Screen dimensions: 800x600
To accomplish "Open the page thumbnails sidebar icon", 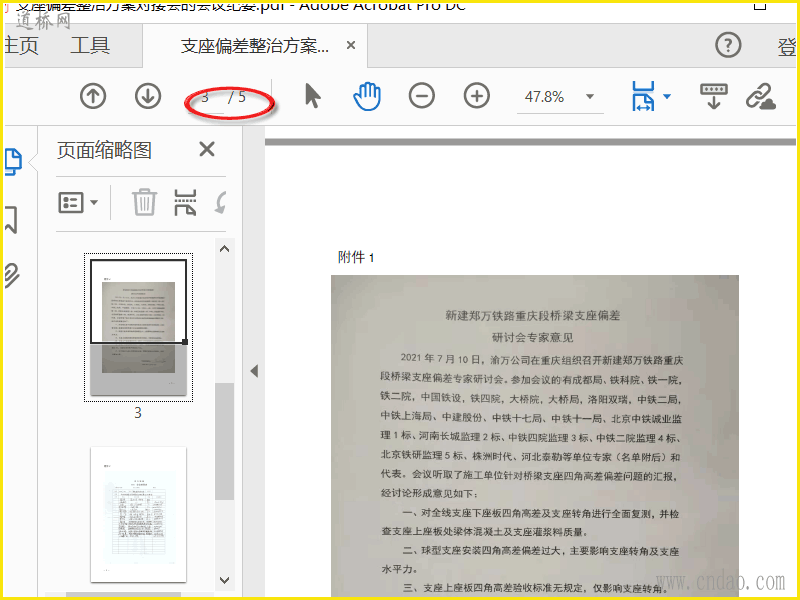I will pyautogui.click(x=13, y=162).
